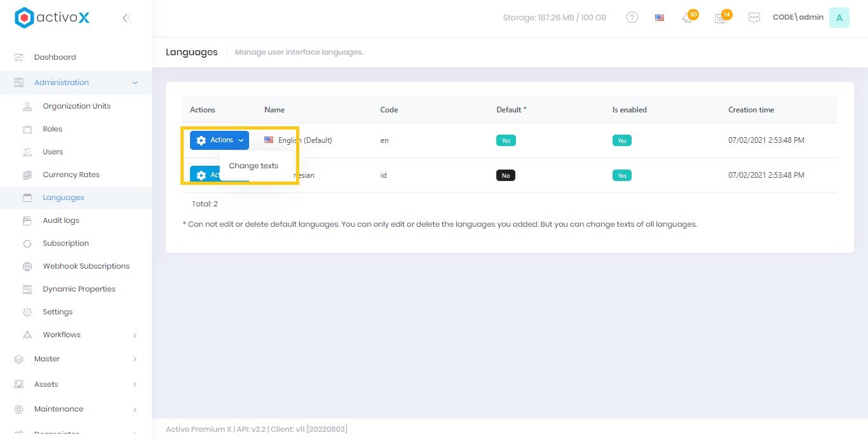868x442 pixels.
Task: Toggle Actions dropdown for English row
Action: click(219, 140)
